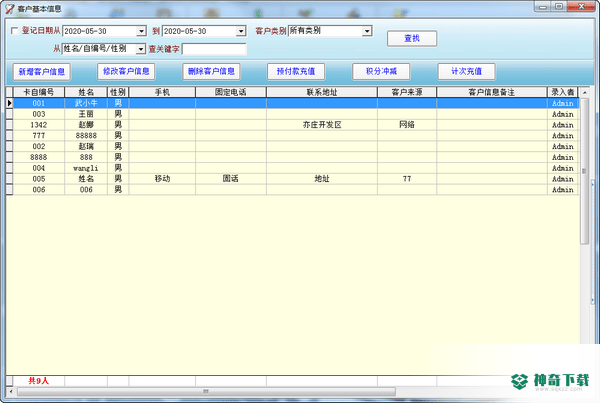The image size is (600, 403).
Task: Click the 计次充值 count recharge button
Action: click(x=466, y=71)
